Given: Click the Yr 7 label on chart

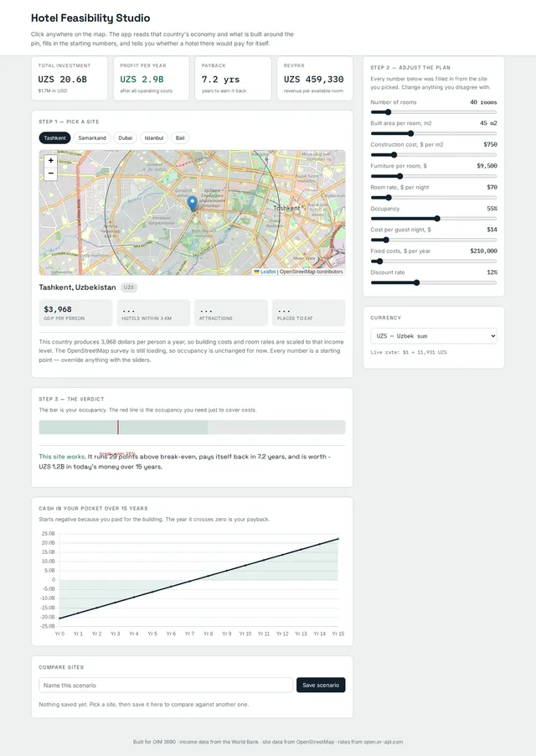Looking at the screenshot, I should click(x=189, y=634).
